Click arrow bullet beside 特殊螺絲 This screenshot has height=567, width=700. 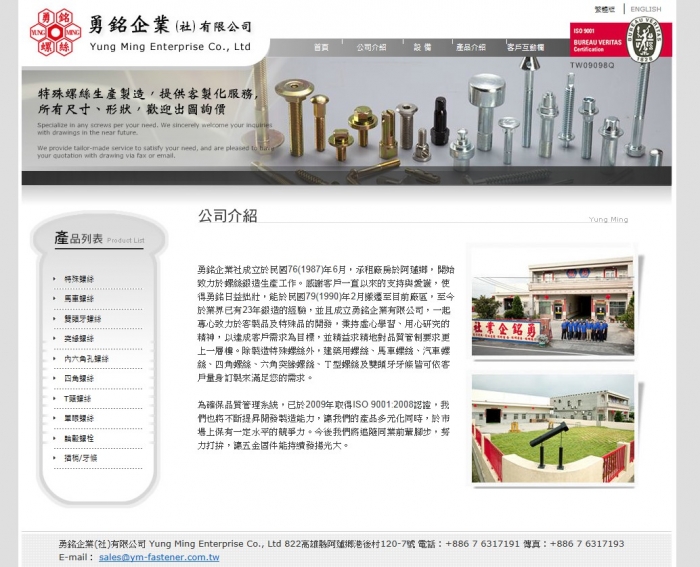pyautogui.click(x=54, y=279)
